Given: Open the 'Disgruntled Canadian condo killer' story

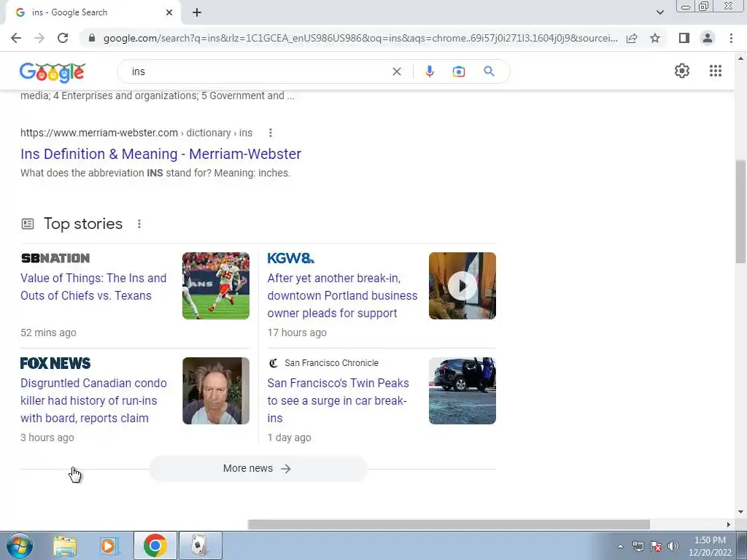Looking at the screenshot, I should 93,400.
